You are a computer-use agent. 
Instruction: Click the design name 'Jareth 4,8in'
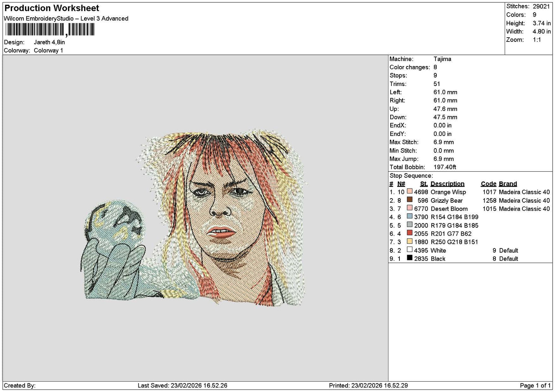(x=49, y=42)
